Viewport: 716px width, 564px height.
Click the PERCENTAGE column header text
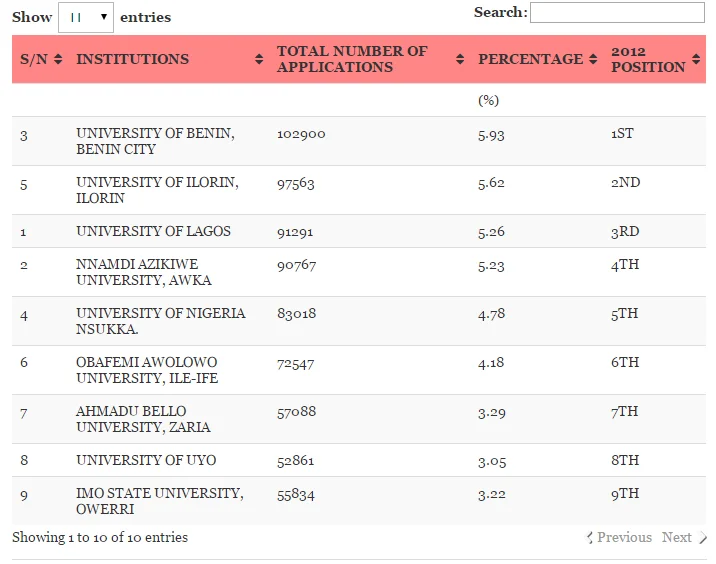(x=531, y=59)
